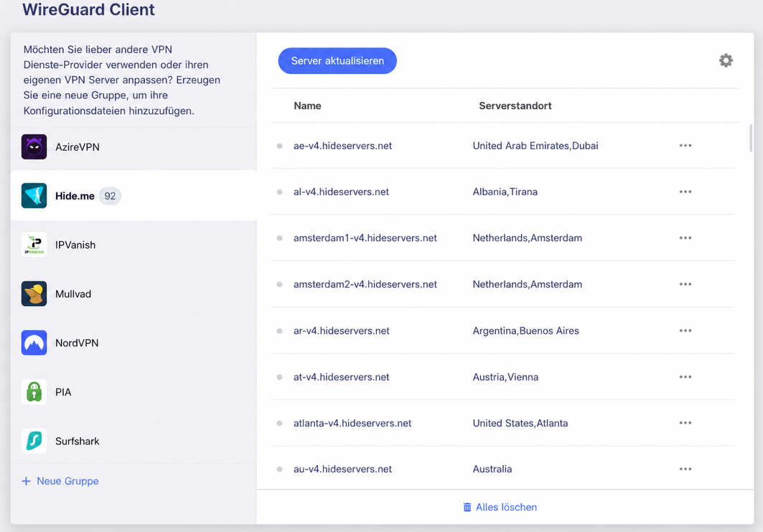Screen dimensions: 763x532
Task: Click the server list scrollbar
Action: (751, 139)
